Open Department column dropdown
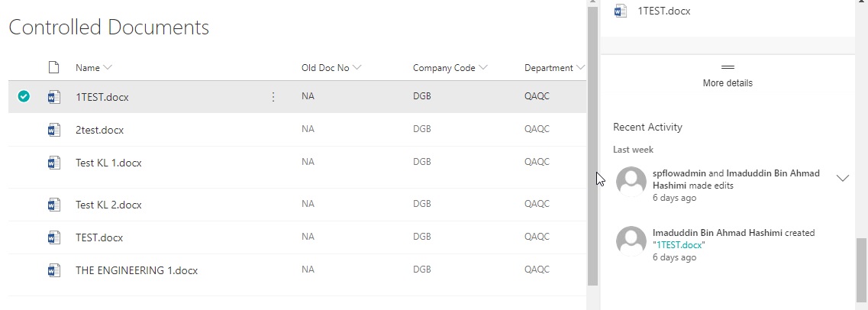 (579, 67)
